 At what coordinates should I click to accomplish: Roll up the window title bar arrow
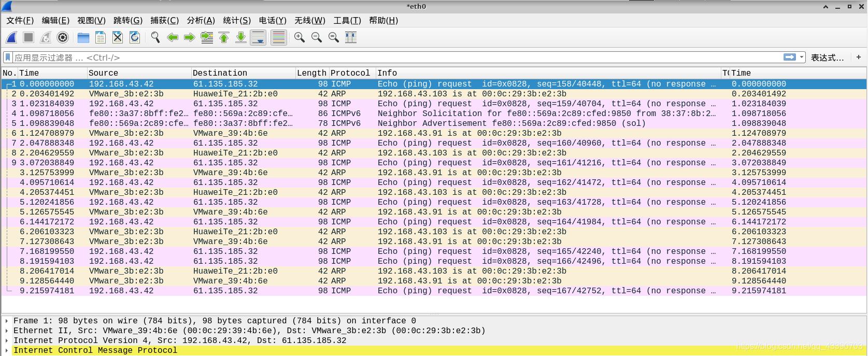click(x=826, y=7)
